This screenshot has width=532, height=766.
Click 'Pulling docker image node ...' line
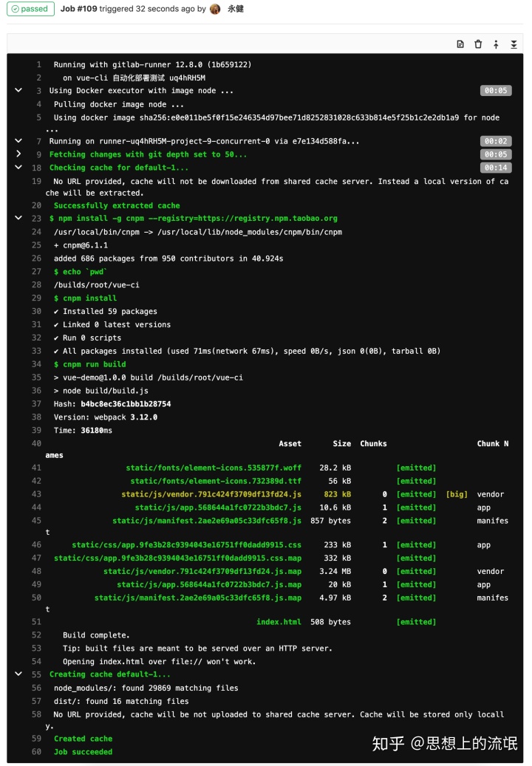point(119,105)
